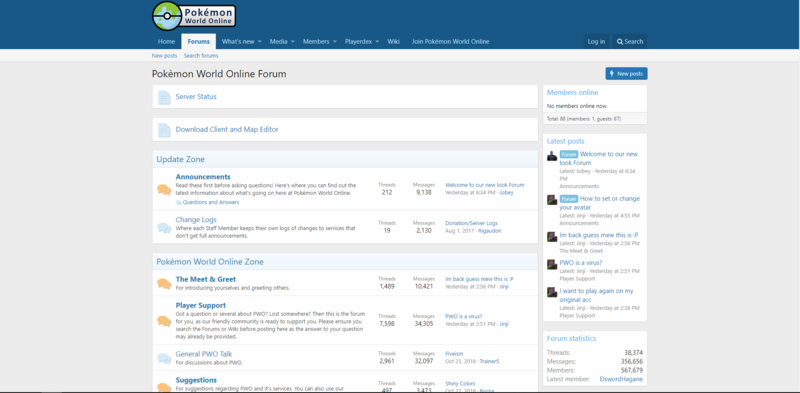
Task: Open the Shiny Colors latest thread
Action: click(460, 384)
